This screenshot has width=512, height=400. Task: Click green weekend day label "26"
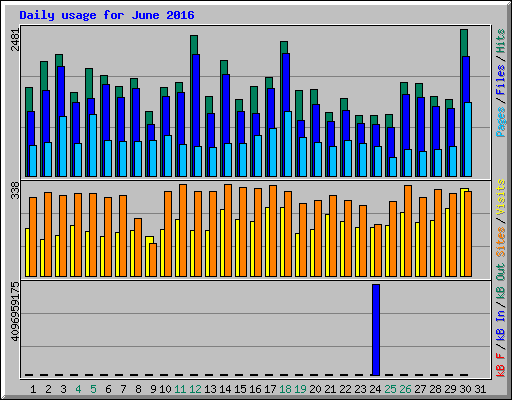pyautogui.click(x=405, y=389)
